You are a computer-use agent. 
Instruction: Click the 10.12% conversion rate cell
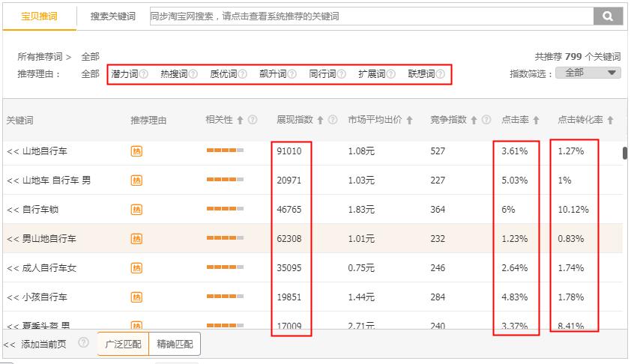[573, 210]
